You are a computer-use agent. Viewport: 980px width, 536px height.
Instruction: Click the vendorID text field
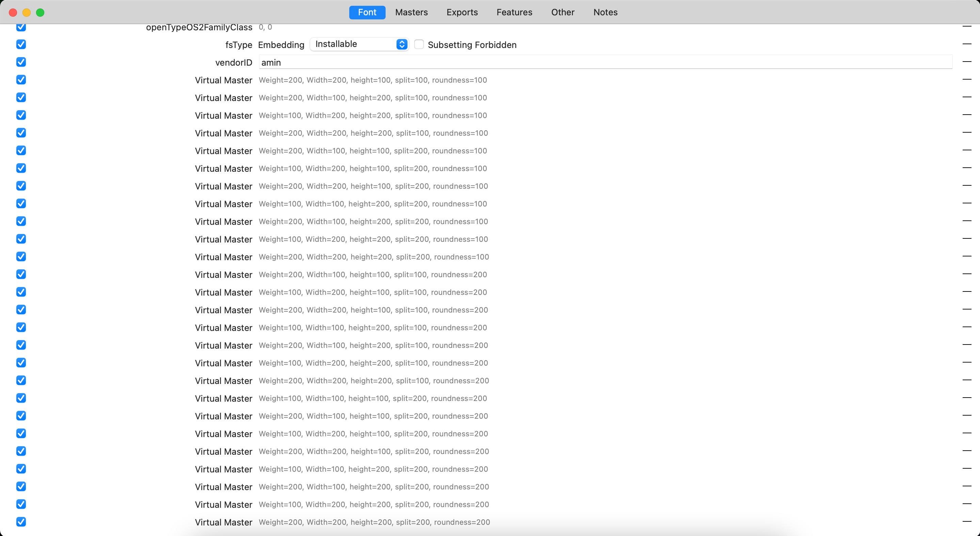point(605,62)
